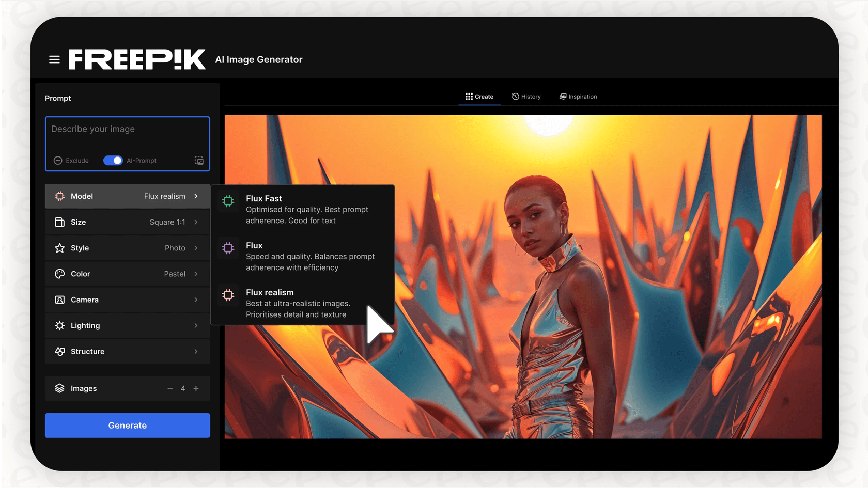Click the Generate button
This screenshot has width=868, height=488.
pos(127,425)
